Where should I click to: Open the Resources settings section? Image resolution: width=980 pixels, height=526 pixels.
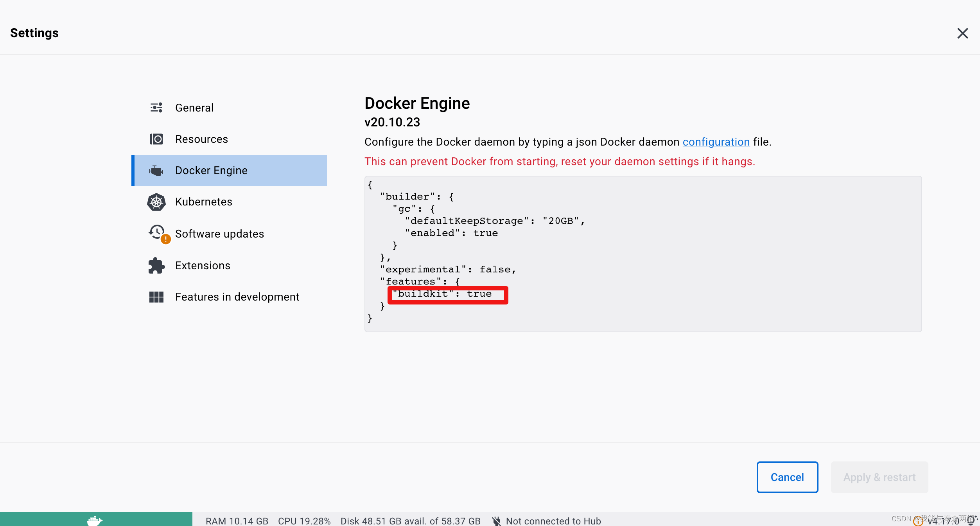tap(229, 139)
